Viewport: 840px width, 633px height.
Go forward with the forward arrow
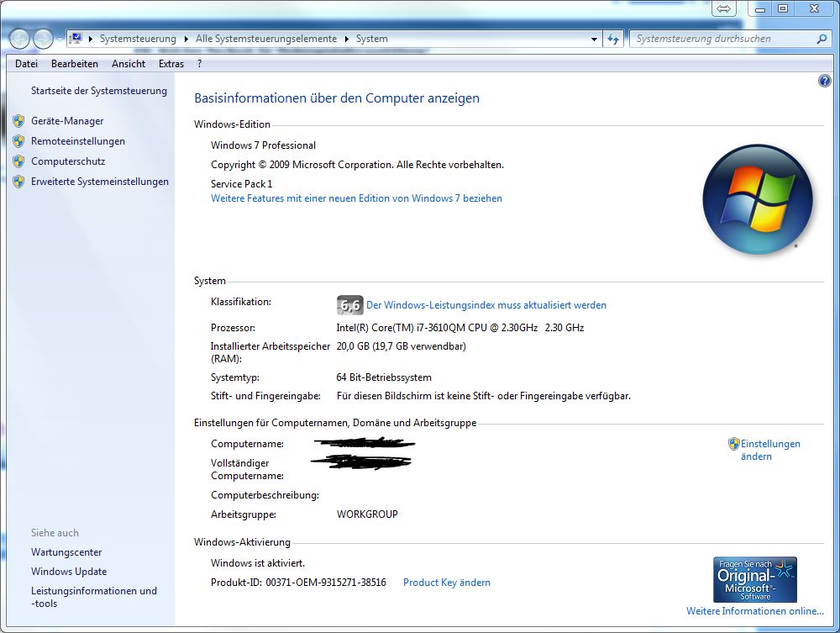point(43,39)
